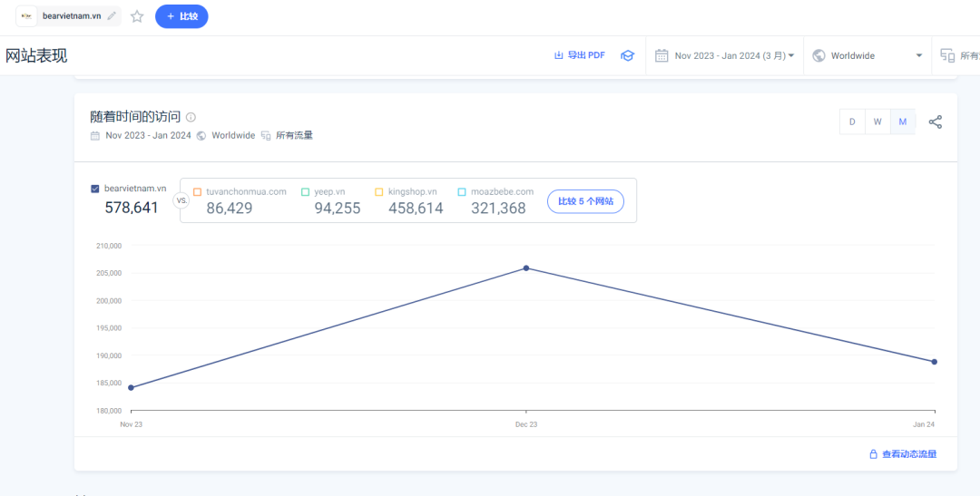Screen dimensions: 980x496
Task: Click the device traffic icon in header
Action: pos(947,55)
